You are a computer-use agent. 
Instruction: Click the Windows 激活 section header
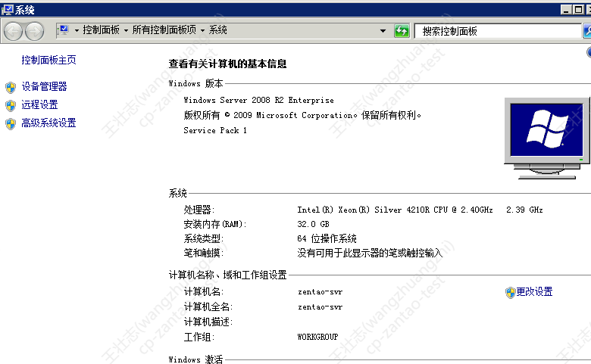coord(195,359)
